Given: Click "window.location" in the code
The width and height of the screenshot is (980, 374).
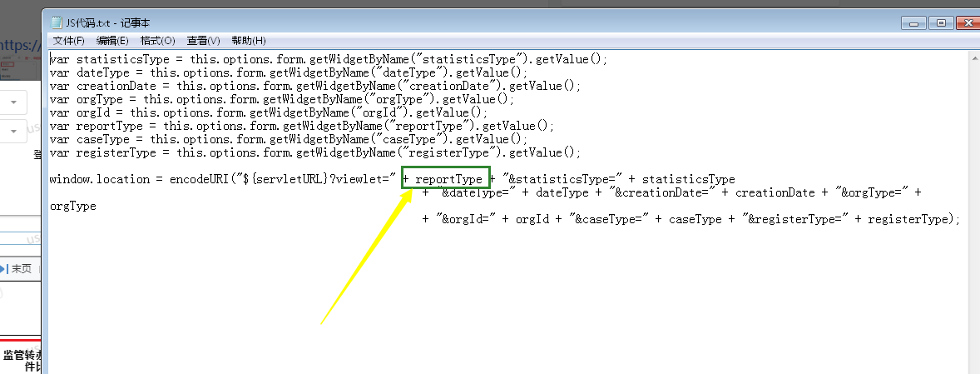Looking at the screenshot, I should tap(100, 179).
